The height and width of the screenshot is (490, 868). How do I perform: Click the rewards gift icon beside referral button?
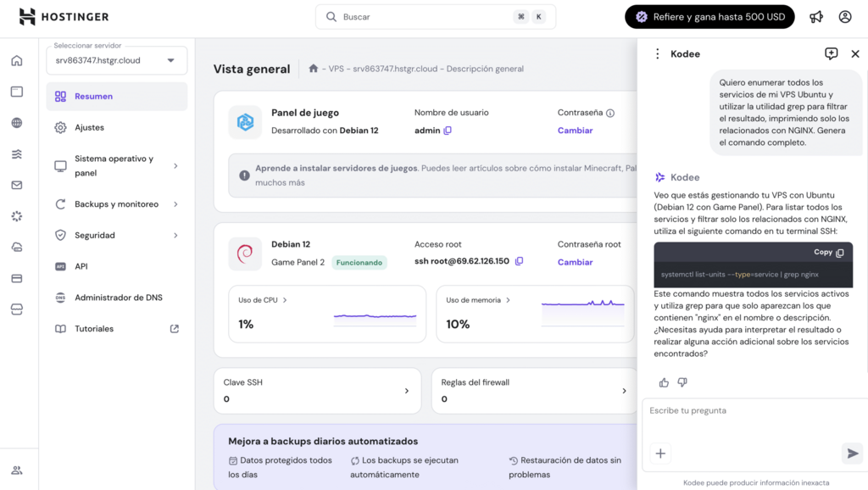(x=815, y=16)
